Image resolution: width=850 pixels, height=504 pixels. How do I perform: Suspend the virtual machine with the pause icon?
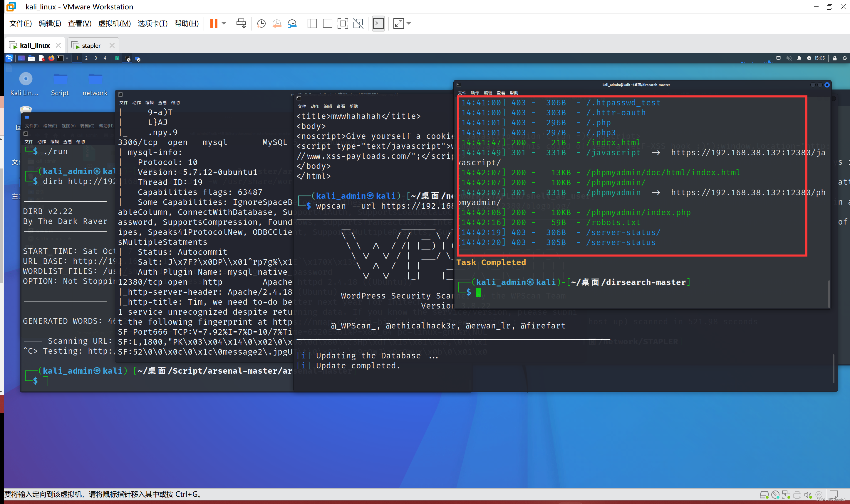tap(213, 23)
